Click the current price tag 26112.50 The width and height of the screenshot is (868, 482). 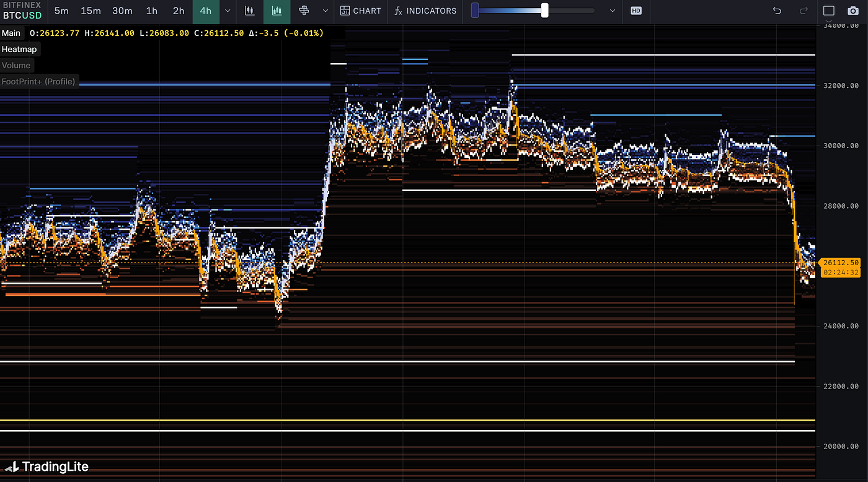coord(840,263)
